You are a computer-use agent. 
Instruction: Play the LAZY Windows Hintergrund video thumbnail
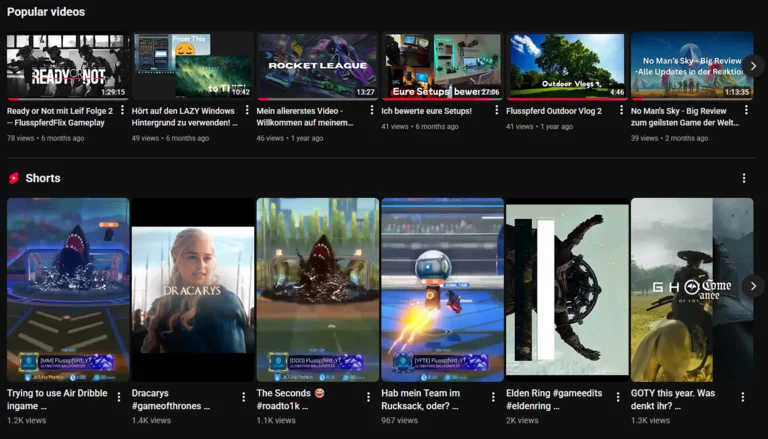coord(192,66)
